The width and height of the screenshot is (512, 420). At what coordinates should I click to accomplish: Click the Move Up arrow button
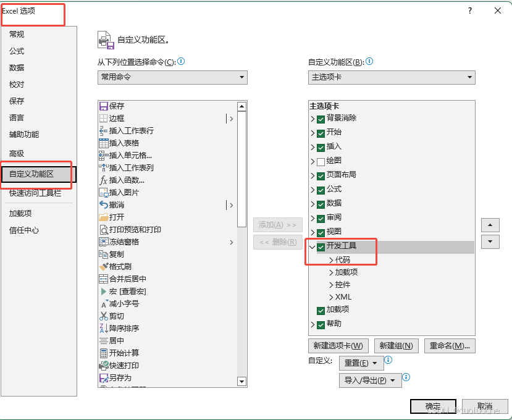click(490, 225)
